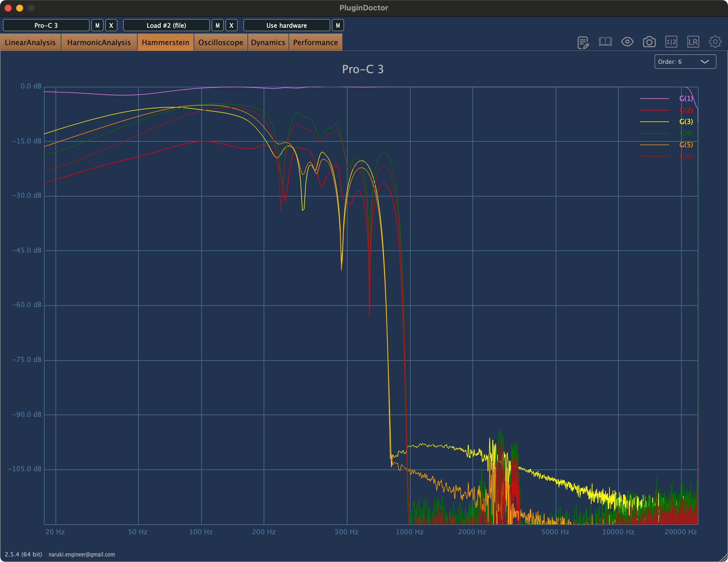Click the eye view icon
The image size is (728, 562).
click(x=627, y=42)
